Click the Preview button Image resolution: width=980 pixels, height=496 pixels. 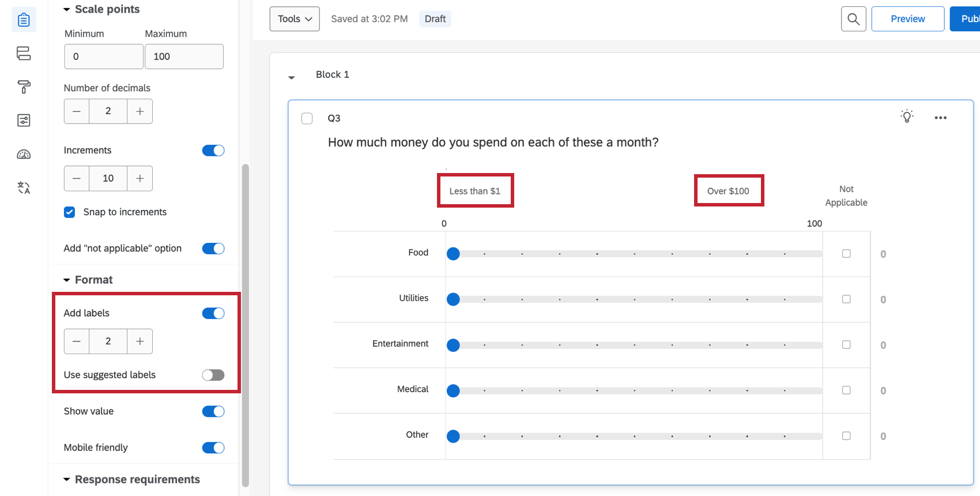907,19
